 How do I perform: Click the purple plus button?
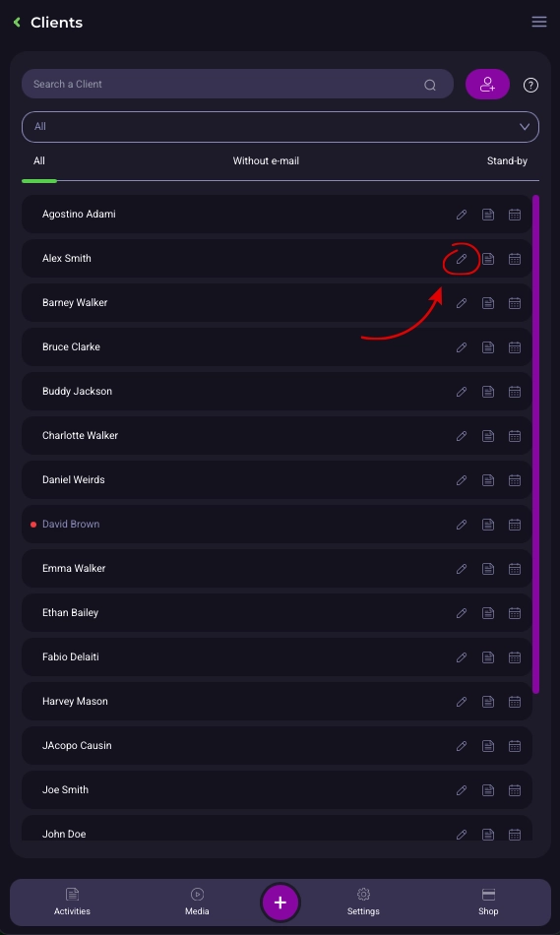tap(280, 903)
